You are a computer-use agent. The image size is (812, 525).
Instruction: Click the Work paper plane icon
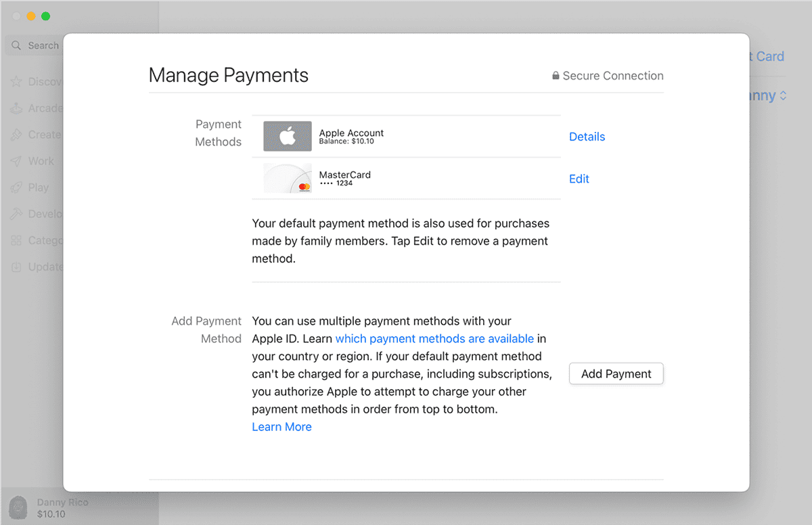pyautogui.click(x=16, y=161)
